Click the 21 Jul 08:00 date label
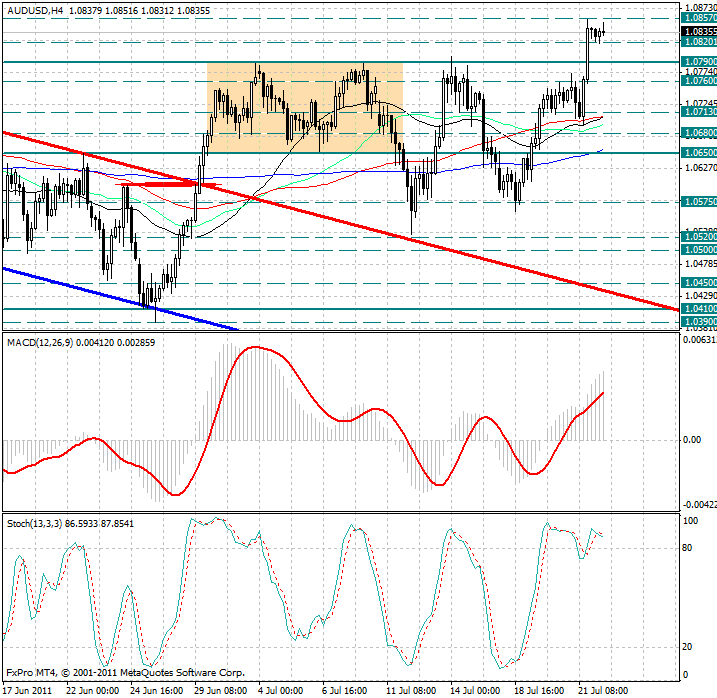This screenshot has height=698, width=717. pos(601,690)
